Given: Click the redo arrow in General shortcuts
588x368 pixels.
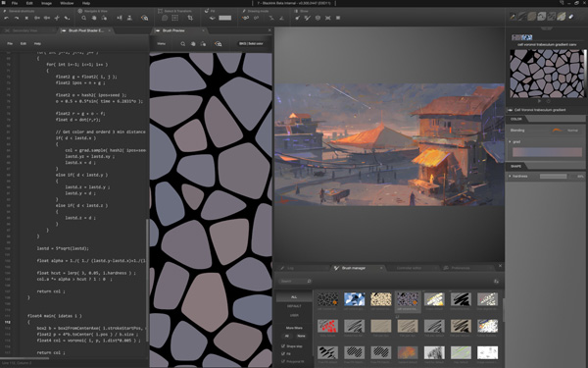Looking at the screenshot, I should 17,18.
